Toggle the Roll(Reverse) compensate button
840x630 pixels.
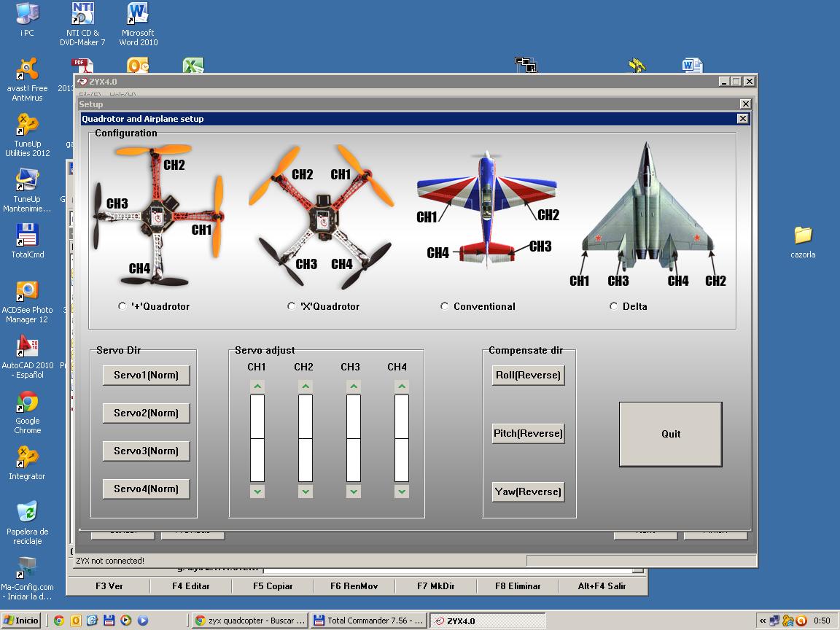[x=528, y=376]
